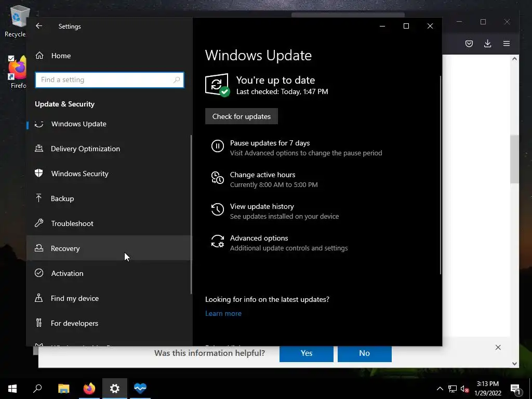Screen dimensions: 532x399
Task: Click the network tray icon
Action: click(x=453, y=389)
